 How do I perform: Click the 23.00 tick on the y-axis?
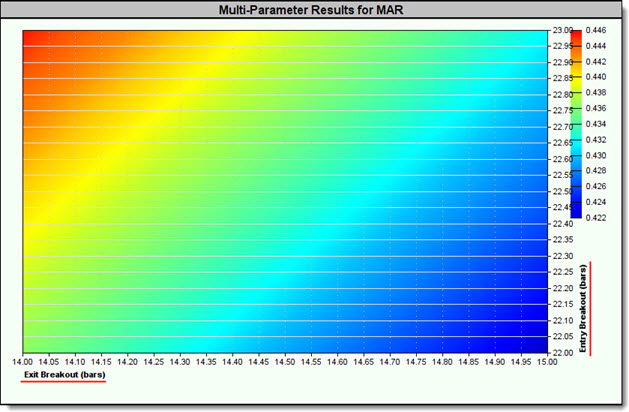(563, 30)
